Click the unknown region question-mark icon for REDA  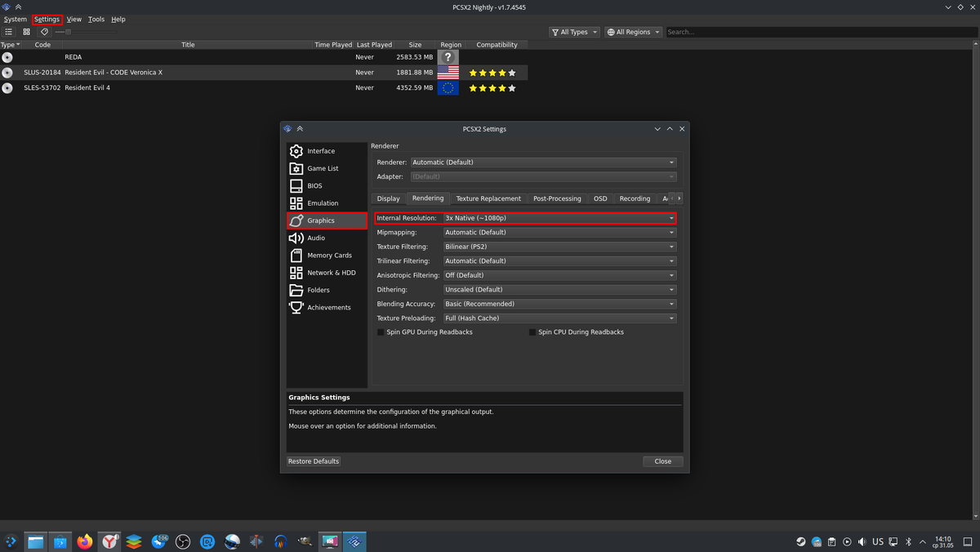448,57
